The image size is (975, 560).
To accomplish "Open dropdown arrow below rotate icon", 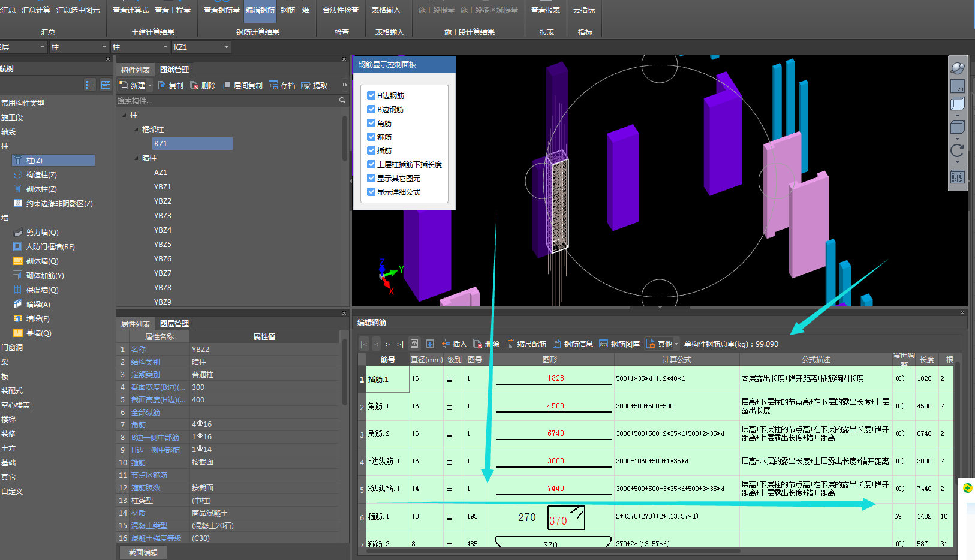I will (x=958, y=162).
